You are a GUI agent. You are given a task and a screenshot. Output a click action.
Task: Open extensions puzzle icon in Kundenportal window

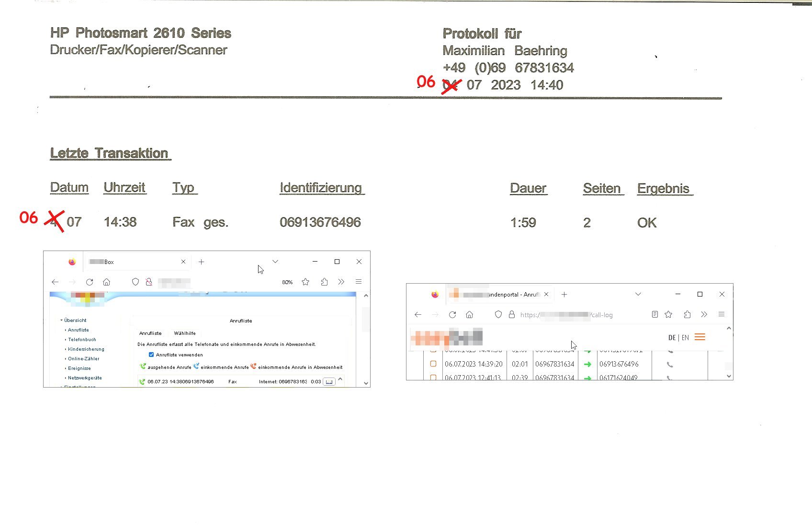[x=687, y=315]
